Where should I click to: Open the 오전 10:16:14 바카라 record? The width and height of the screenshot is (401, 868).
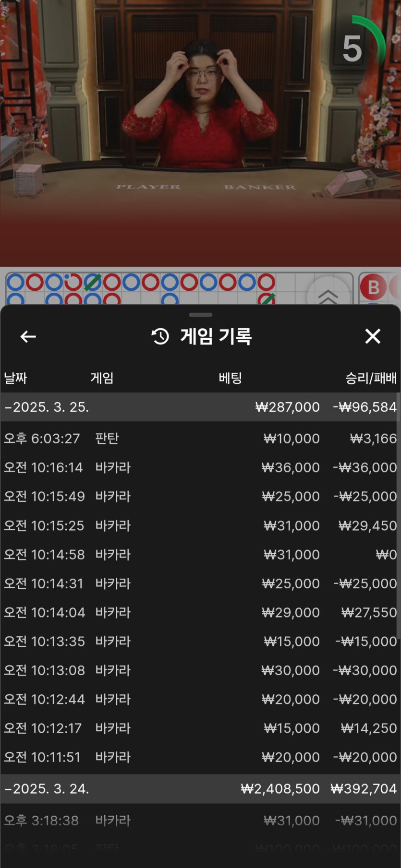click(200, 467)
